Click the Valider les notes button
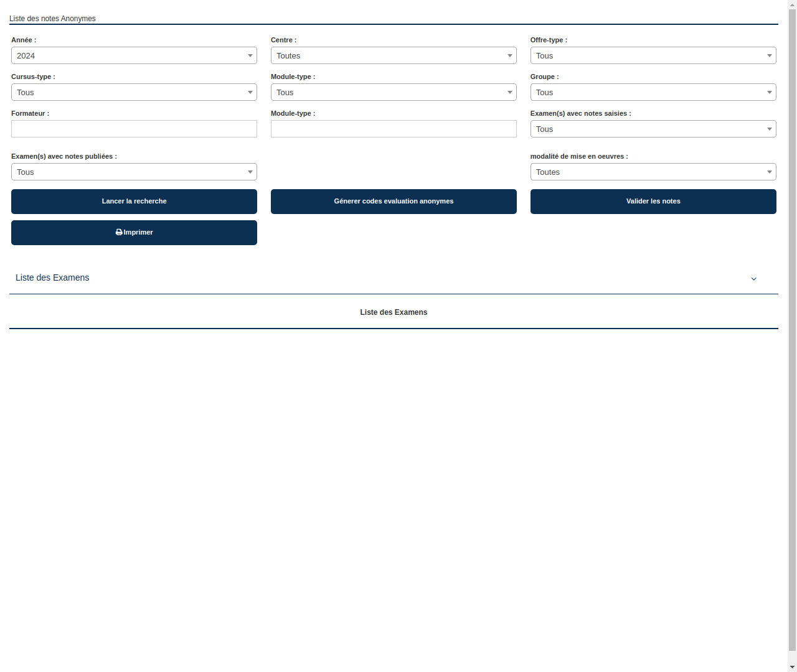Viewport: 797px width, 672px height. click(653, 201)
